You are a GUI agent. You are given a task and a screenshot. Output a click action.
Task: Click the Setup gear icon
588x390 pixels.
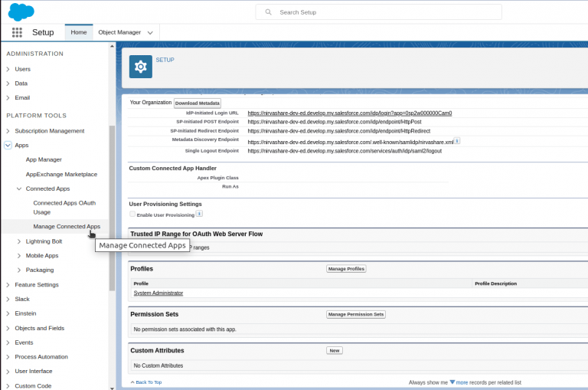click(x=141, y=67)
